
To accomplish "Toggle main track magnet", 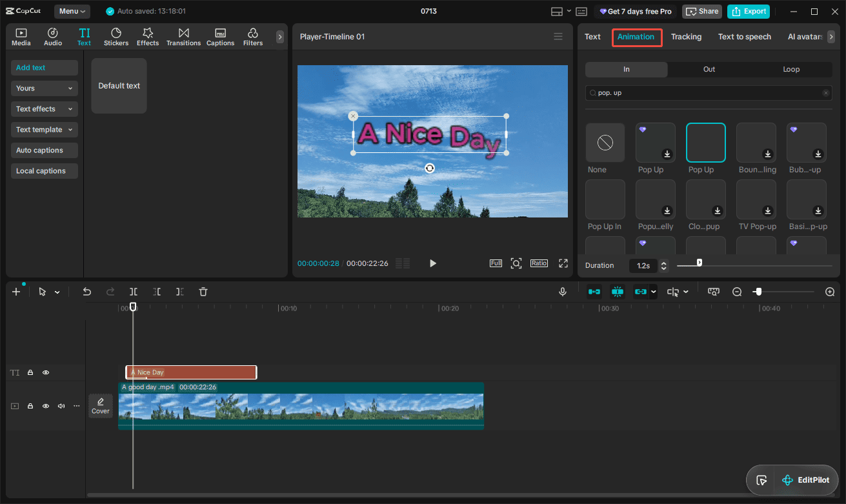I will pyautogui.click(x=594, y=292).
